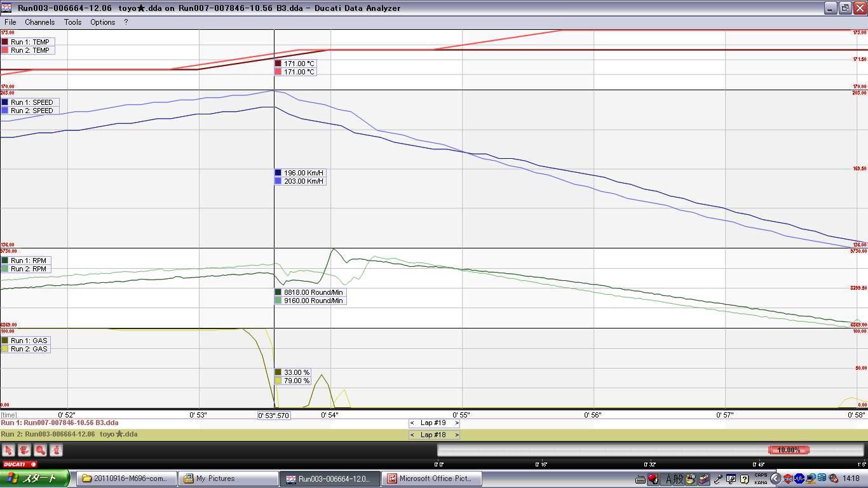Screen dimensions: 868x488
Task: Switch to My Pictures taskbar button
Action: pos(227,478)
